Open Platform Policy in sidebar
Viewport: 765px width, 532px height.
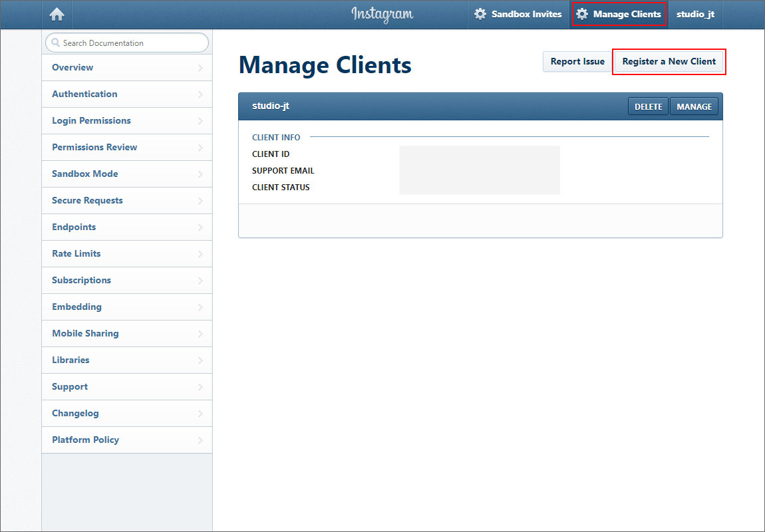pos(85,440)
